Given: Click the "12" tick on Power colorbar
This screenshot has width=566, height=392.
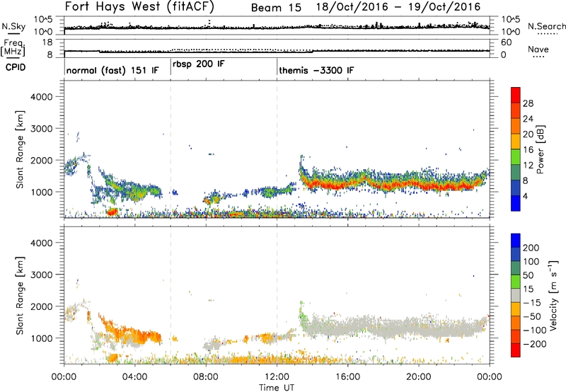Looking at the screenshot, I should pos(528,166).
